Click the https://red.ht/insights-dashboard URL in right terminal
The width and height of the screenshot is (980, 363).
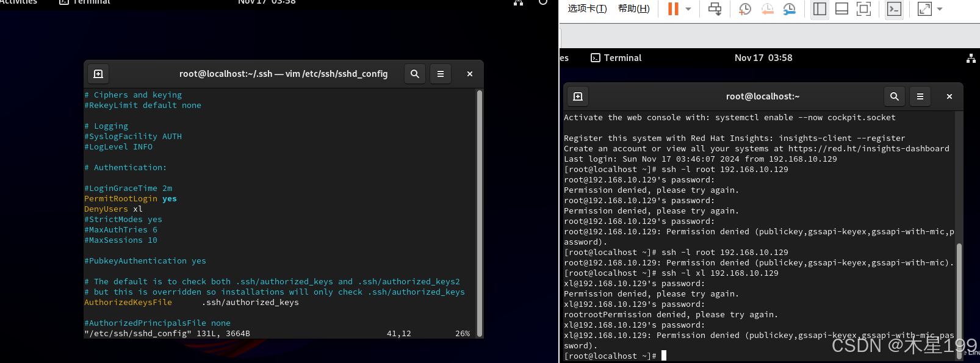(869, 149)
